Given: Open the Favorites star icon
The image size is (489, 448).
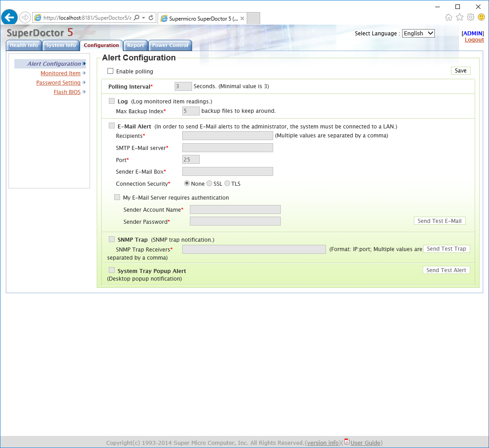Looking at the screenshot, I should pos(459,17).
